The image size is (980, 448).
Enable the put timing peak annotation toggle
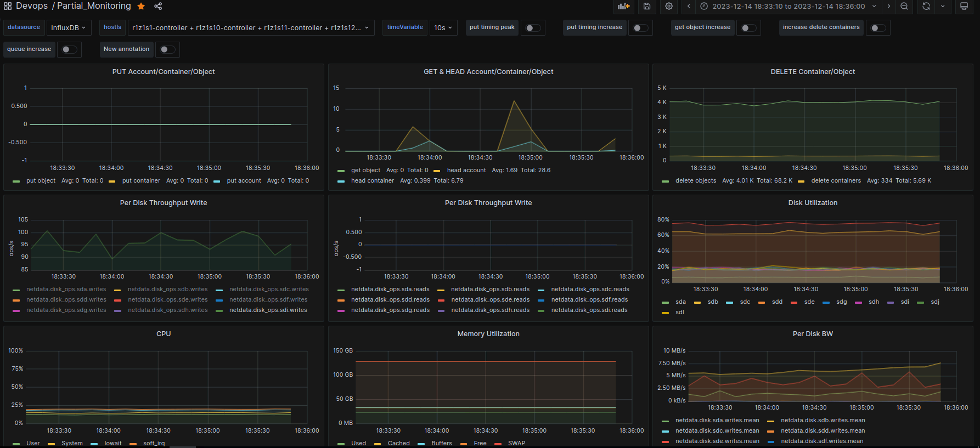533,28
